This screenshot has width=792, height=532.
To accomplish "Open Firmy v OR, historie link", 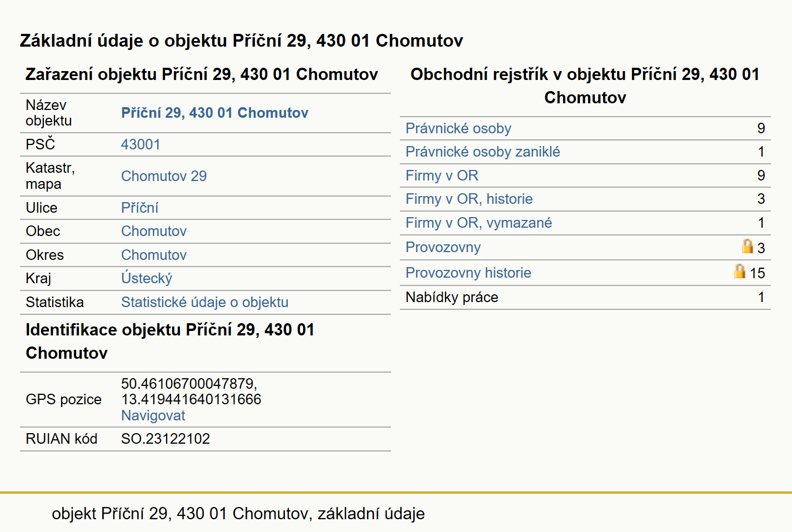I will 469,199.
